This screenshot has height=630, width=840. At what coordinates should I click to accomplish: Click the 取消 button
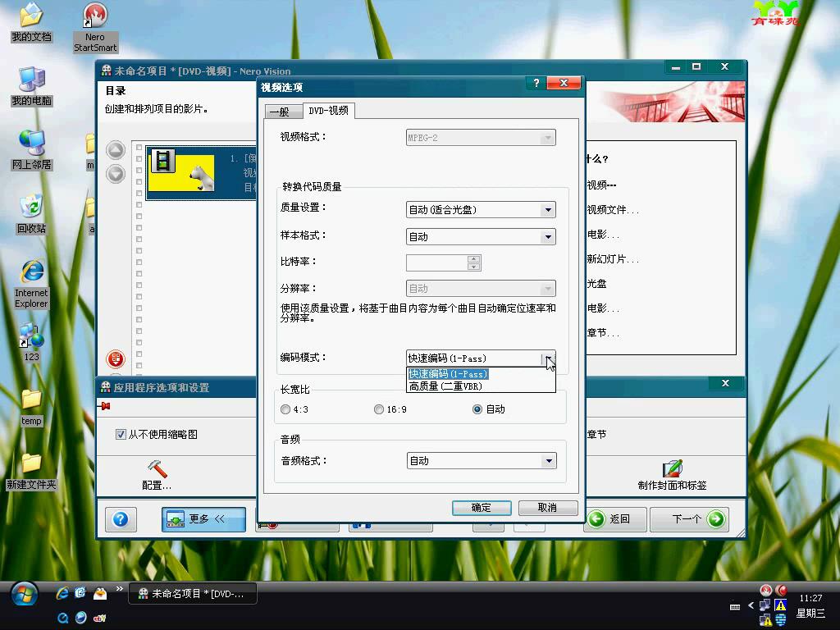(x=547, y=508)
